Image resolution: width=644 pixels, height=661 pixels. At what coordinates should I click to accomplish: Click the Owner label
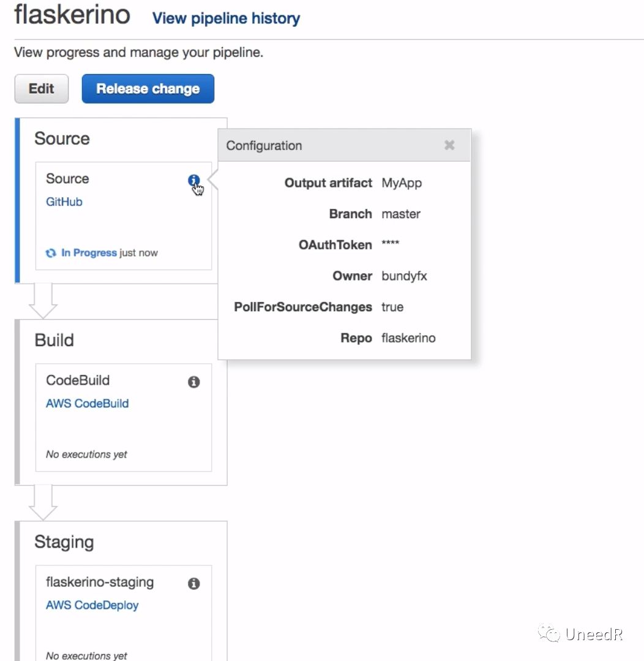352,276
